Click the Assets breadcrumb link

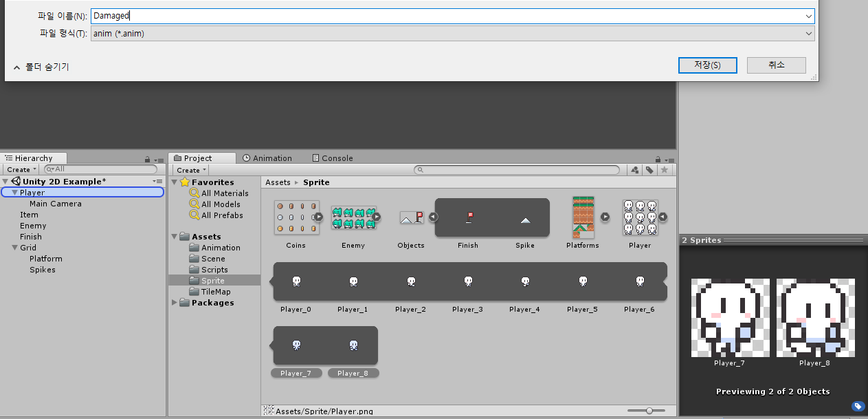278,182
